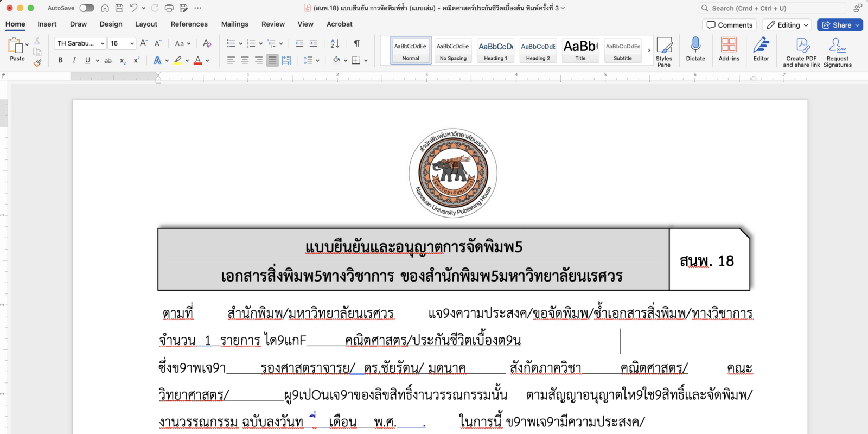Viewport: 868px width, 434px height.
Task: Click the numbered list icon
Action: 251,43
